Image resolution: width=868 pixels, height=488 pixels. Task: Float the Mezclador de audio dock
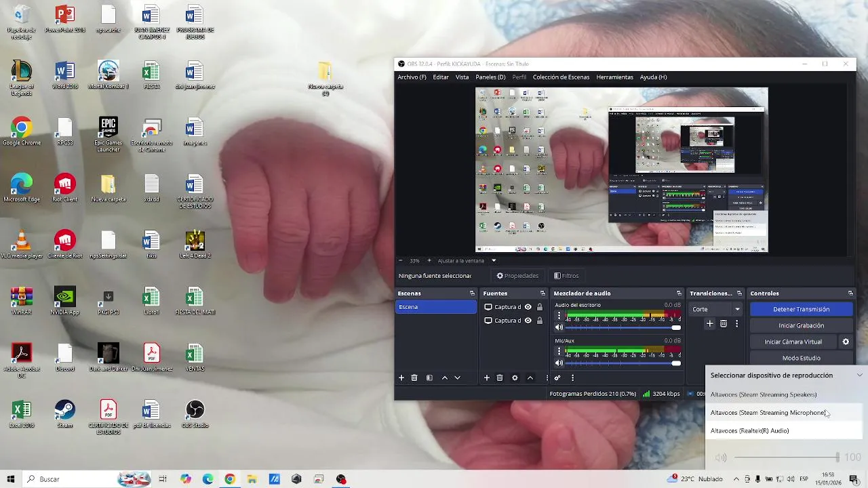679,293
